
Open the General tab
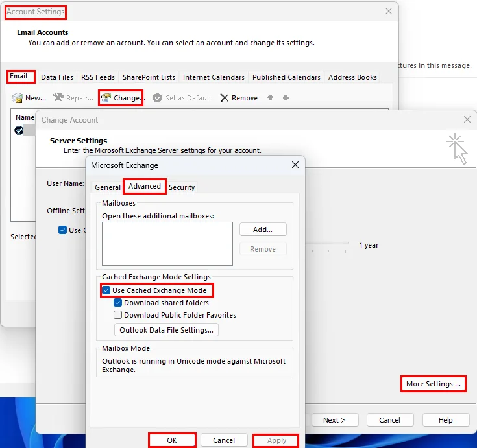pyautogui.click(x=107, y=187)
